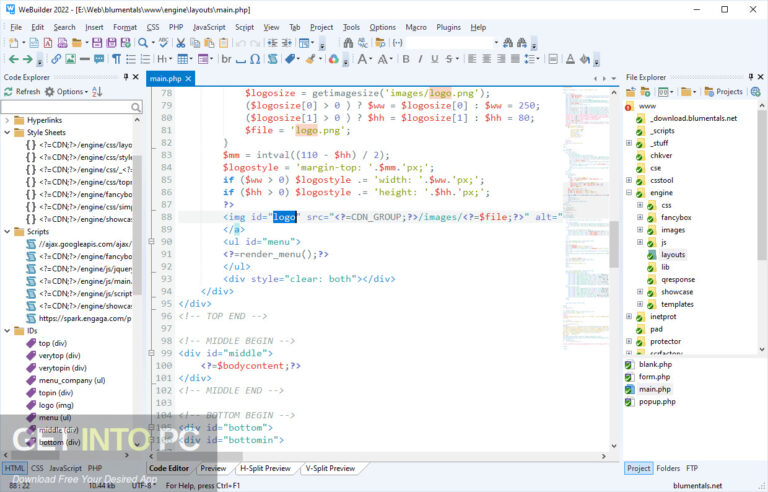This screenshot has height=492, width=768.
Task: Click the Copy icon
Action: 195,43
